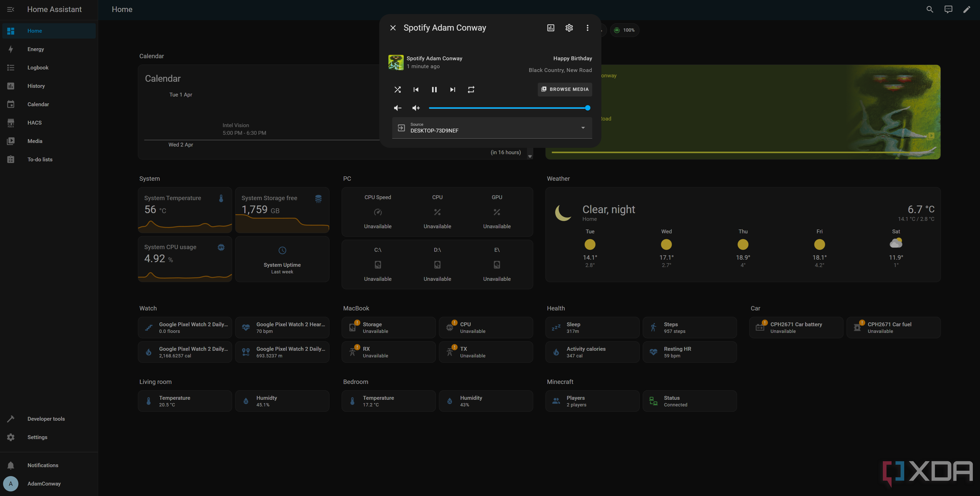Open To-do lists in sidebar
This screenshot has height=496, width=980.
(x=49, y=159)
